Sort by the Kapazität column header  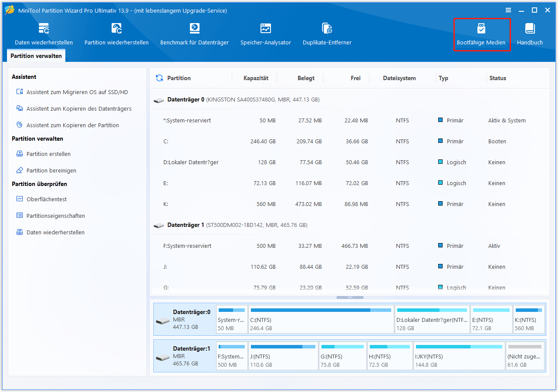coord(256,78)
